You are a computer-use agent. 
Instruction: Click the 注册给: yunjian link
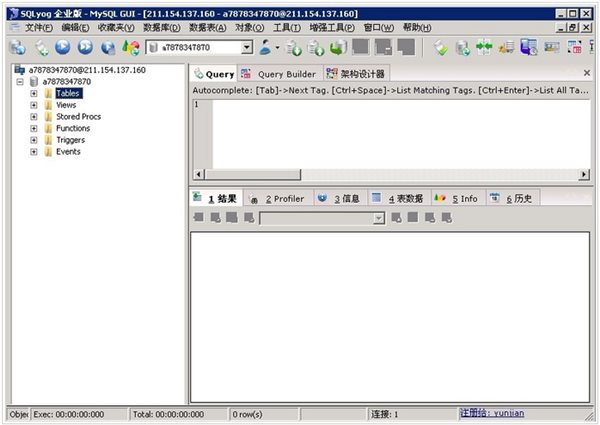click(492, 413)
